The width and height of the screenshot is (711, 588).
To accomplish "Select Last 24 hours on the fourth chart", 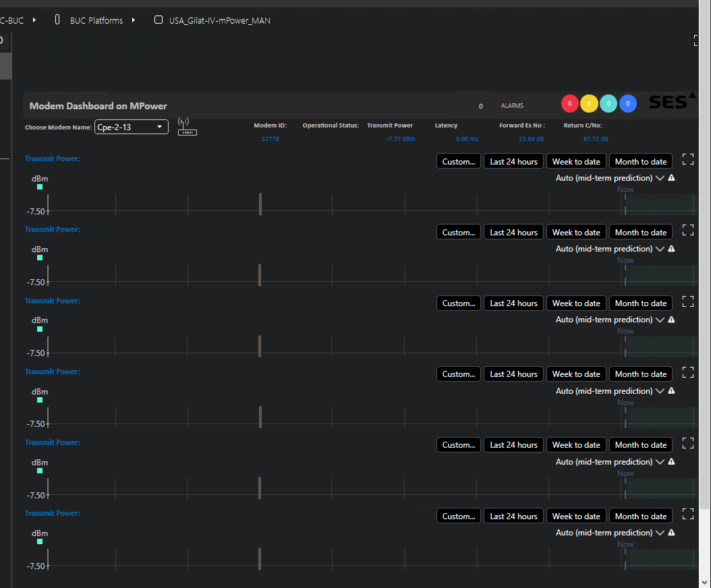I will coord(514,374).
